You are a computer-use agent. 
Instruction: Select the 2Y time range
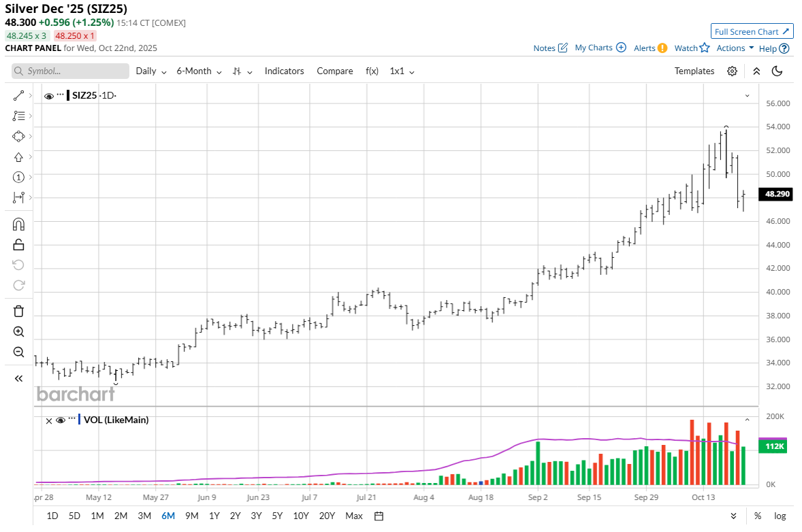[x=236, y=516]
